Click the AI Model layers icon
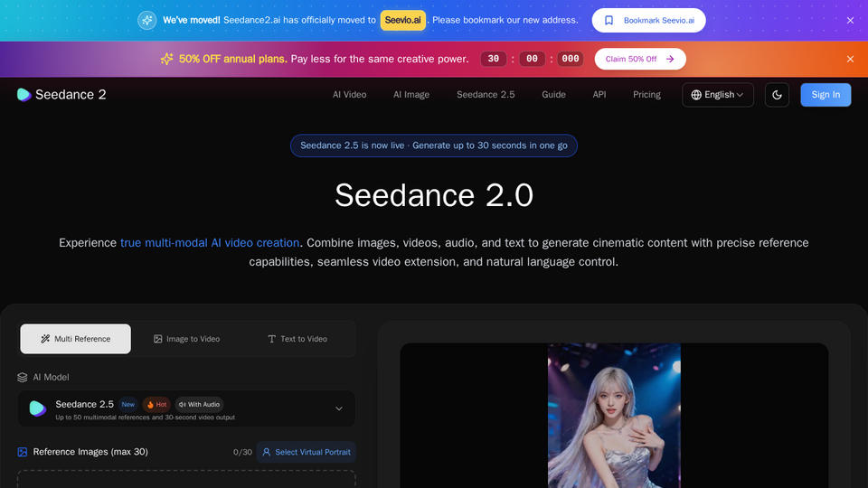This screenshot has width=868, height=488. pyautogui.click(x=22, y=378)
